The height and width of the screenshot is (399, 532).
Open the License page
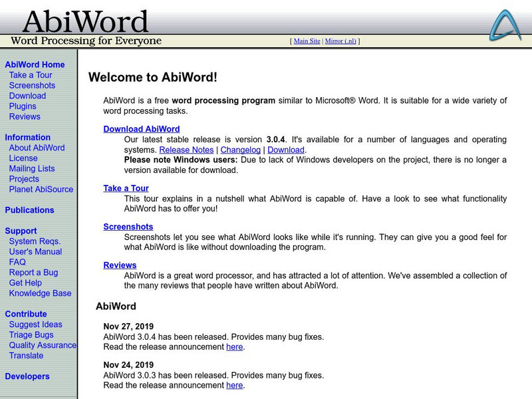23,158
